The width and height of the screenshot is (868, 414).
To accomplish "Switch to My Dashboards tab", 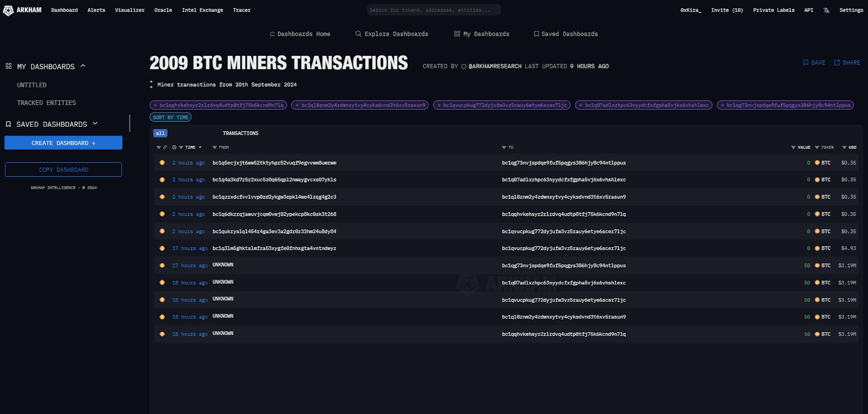I will (482, 34).
